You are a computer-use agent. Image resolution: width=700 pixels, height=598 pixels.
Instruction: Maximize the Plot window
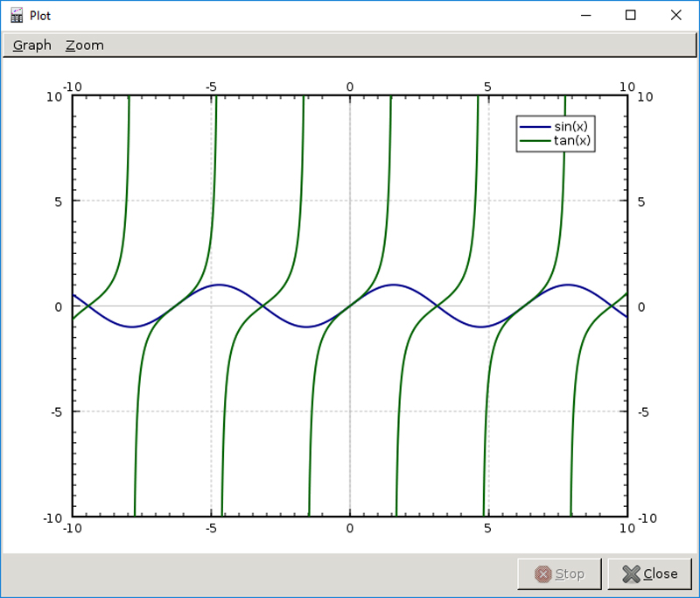[630, 15]
